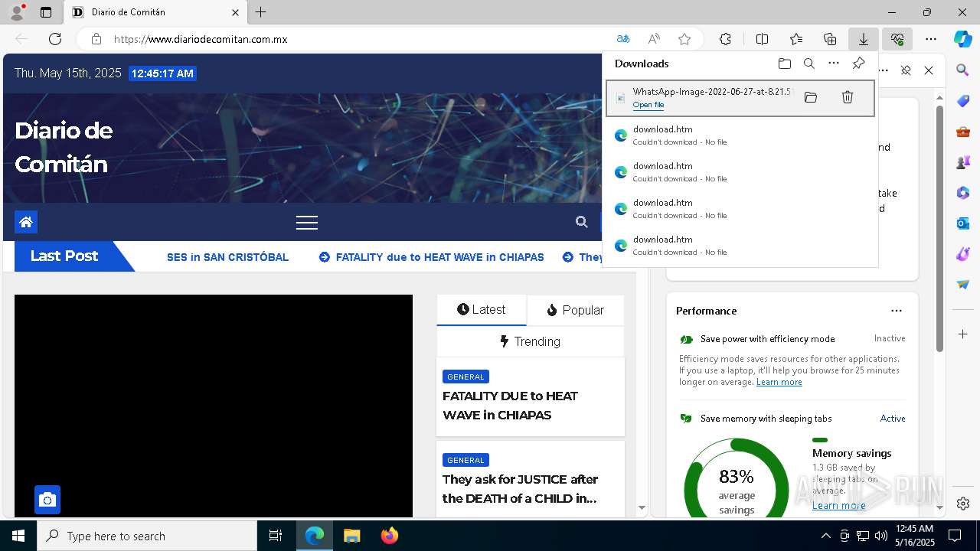Open File Explorer from taskbar
Screen dimensions: 980x551
(351, 536)
